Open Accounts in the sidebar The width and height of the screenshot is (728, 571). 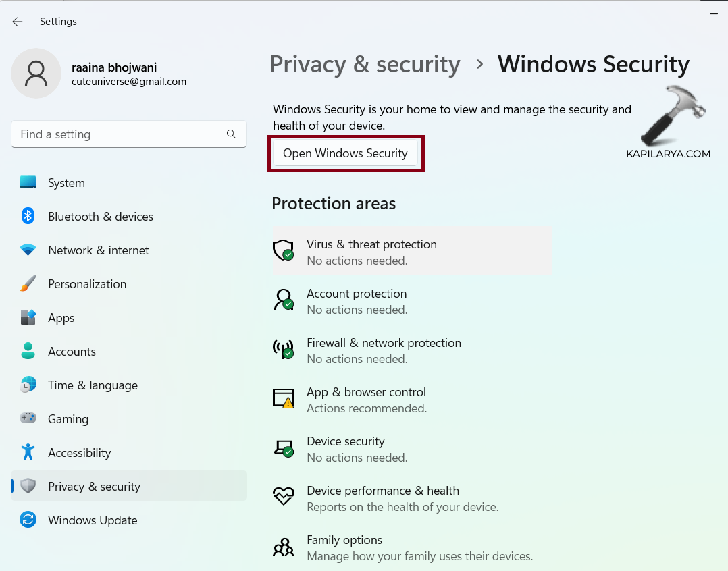click(72, 352)
